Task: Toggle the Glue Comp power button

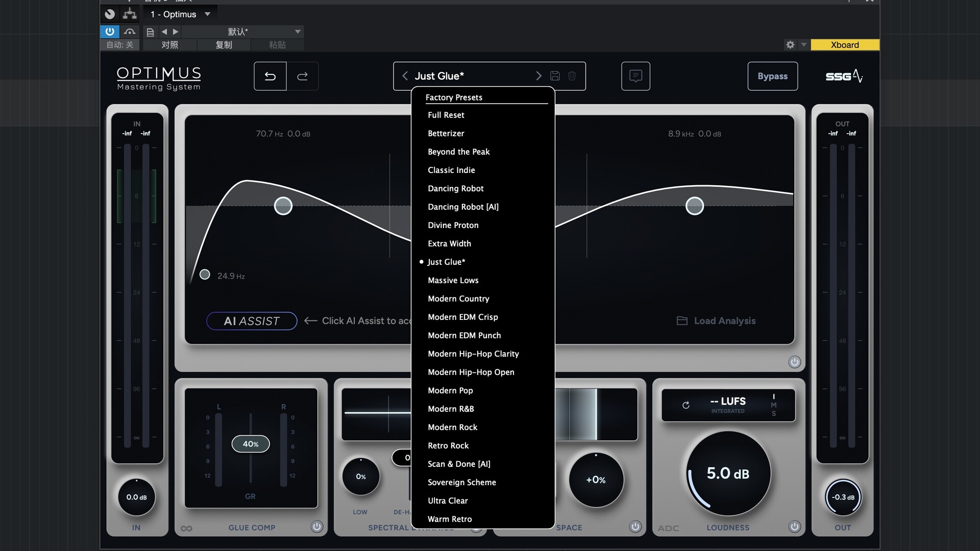Action: [316, 527]
